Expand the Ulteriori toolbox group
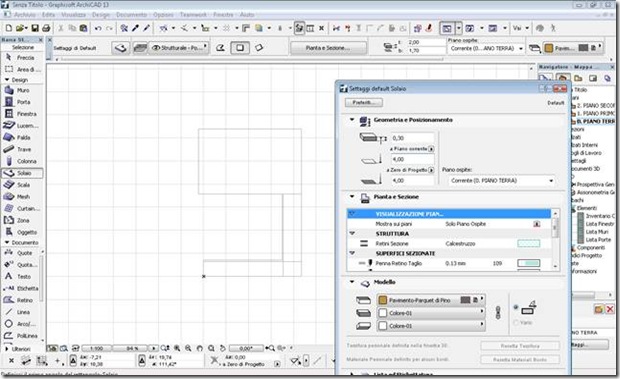The image size is (620, 379). (7, 349)
